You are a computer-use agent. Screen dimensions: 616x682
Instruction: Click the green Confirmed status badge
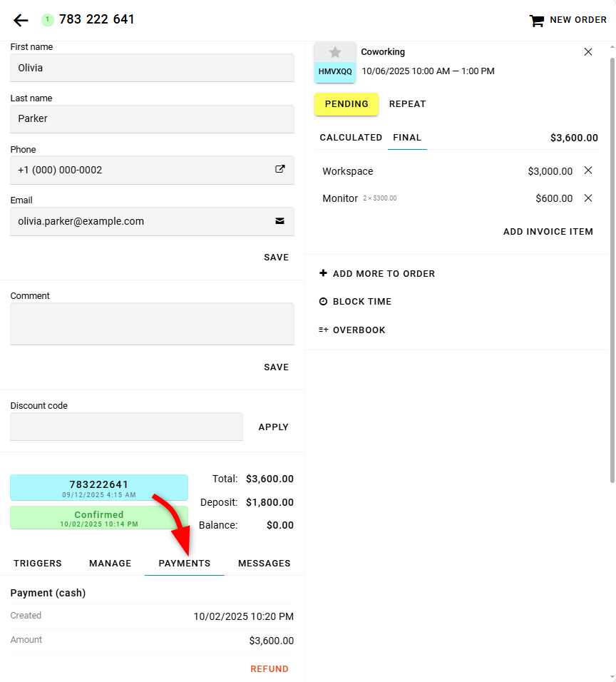[99, 518]
